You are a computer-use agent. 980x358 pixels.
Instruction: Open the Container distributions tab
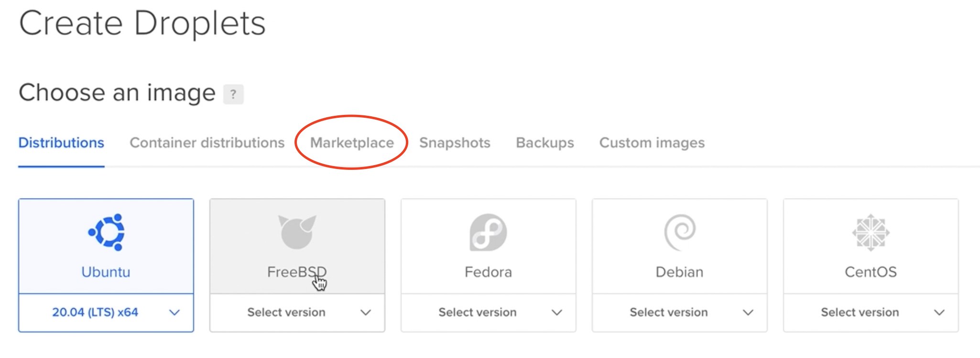pyautogui.click(x=207, y=143)
